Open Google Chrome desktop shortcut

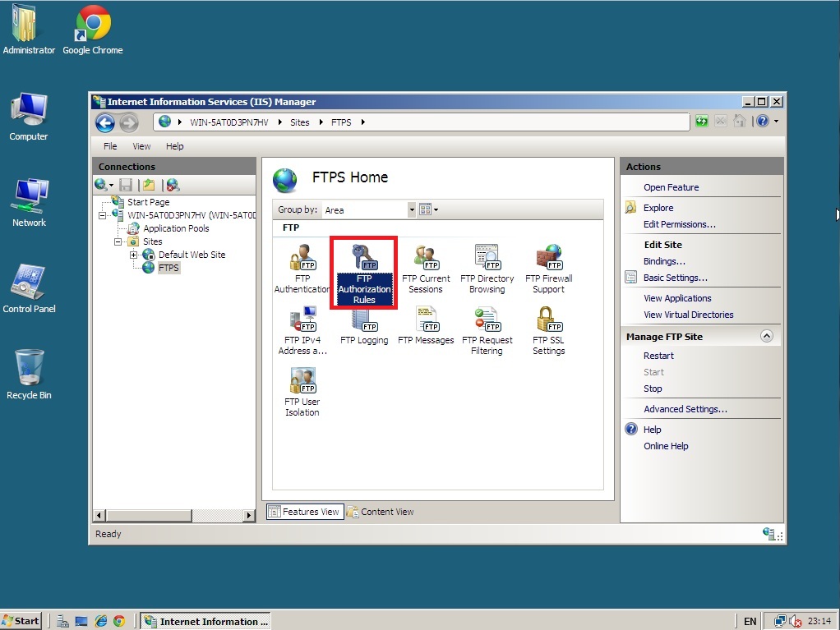point(93,30)
